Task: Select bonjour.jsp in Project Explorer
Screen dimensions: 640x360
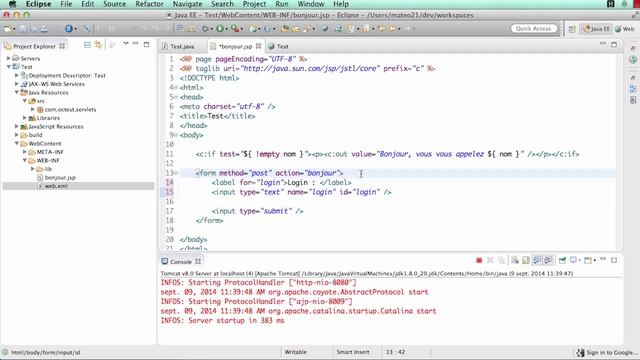Action: [x=60, y=178]
